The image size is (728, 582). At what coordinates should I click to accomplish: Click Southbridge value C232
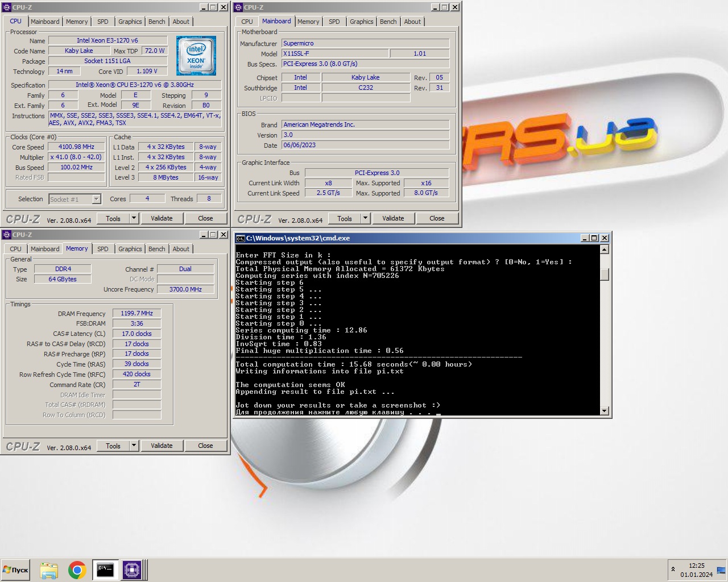[x=366, y=88]
